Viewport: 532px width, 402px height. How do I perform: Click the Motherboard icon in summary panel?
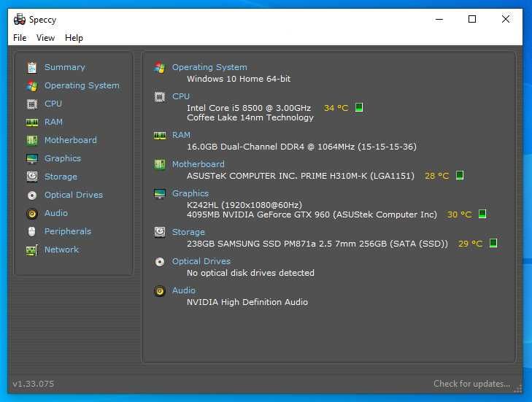(x=160, y=165)
